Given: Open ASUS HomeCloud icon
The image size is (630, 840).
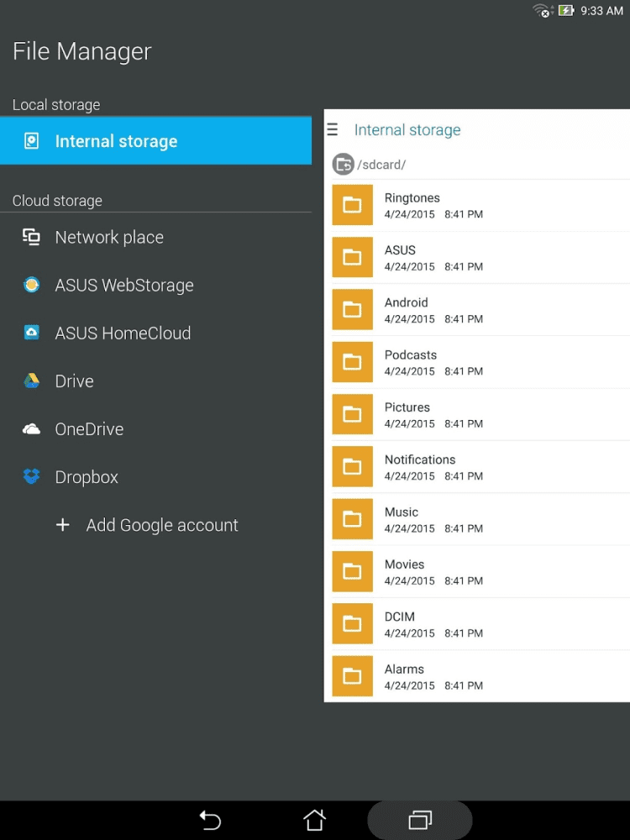Looking at the screenshot, I should coord(31,333).
